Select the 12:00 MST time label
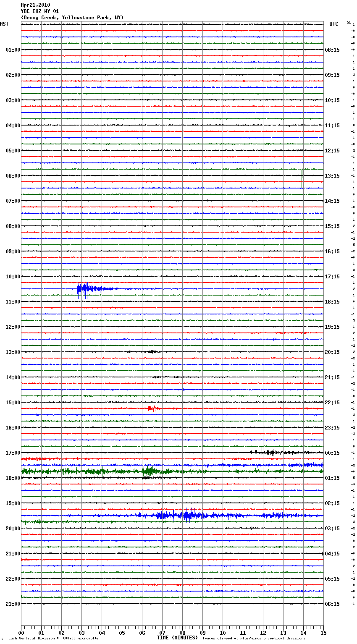Screen dimensions: 357x644 tap(13, 327)
